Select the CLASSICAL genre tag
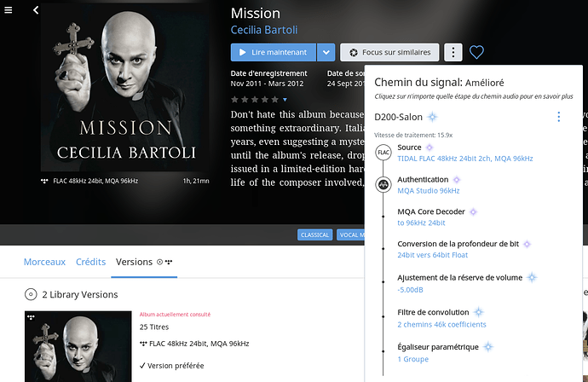The image size is (588, 382). (315, 234)
